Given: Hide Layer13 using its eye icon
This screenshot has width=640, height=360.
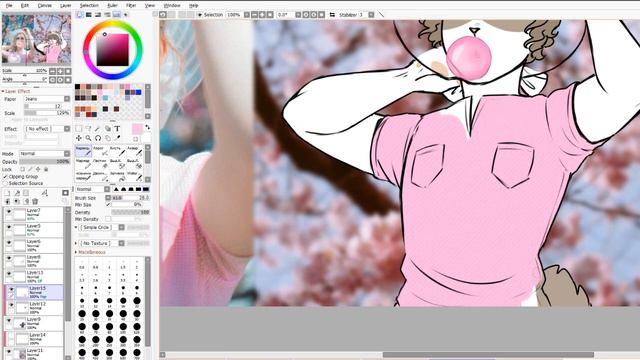Looking at the screenshot, I should click(9, 274).
